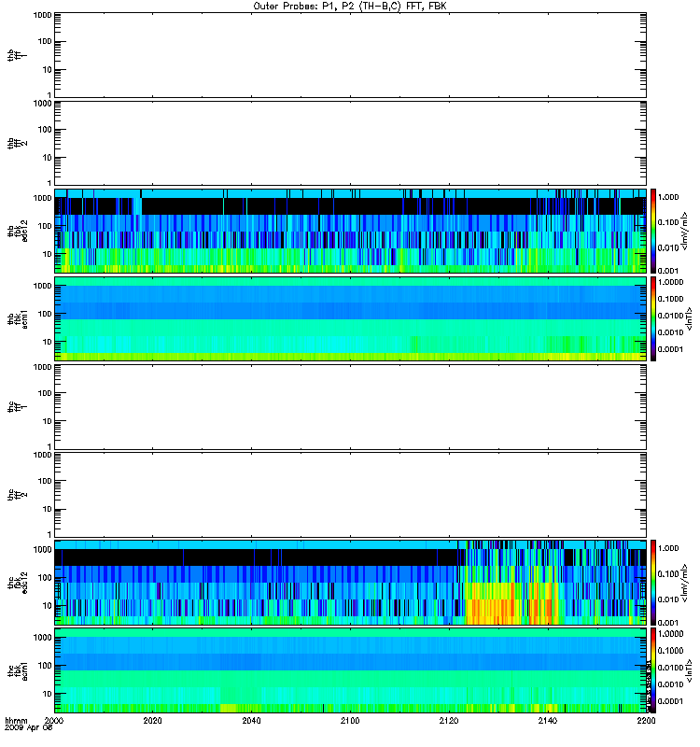700x747 pixels.
Task: Click the 'thb fbk scm1' axis label
Action: (17, 319)
